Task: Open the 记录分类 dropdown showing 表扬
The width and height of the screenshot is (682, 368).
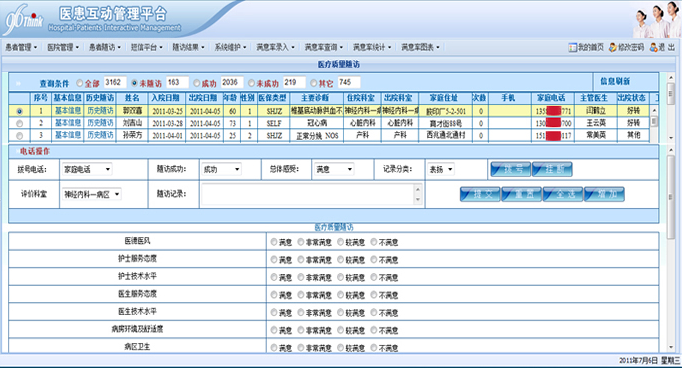Action: (x=441, y=169)
